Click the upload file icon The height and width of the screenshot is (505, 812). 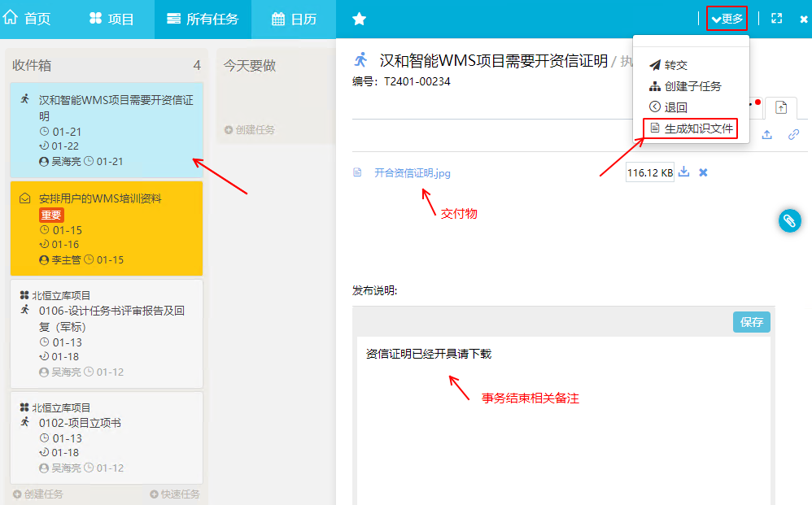[766, 135]
